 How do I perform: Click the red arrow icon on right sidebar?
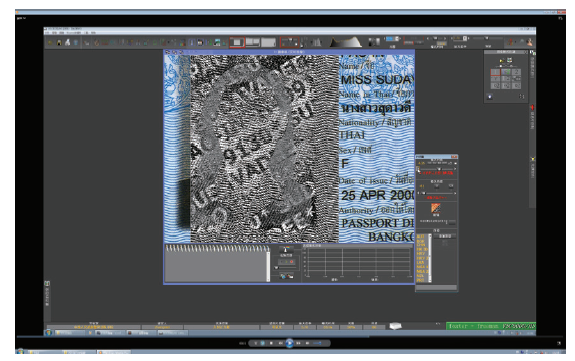point(532,107)
